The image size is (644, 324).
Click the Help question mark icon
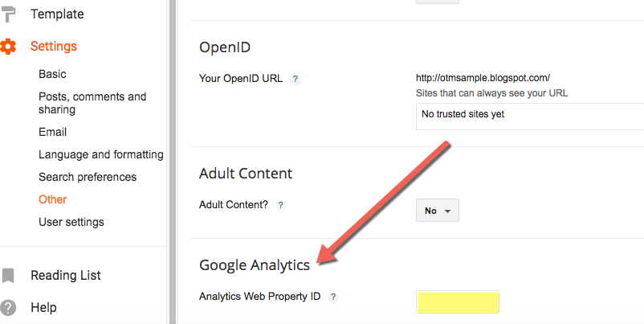8,308
